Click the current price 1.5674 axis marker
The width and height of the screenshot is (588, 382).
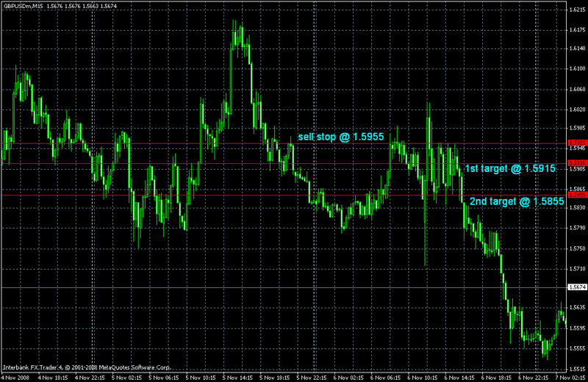(577, 287)
